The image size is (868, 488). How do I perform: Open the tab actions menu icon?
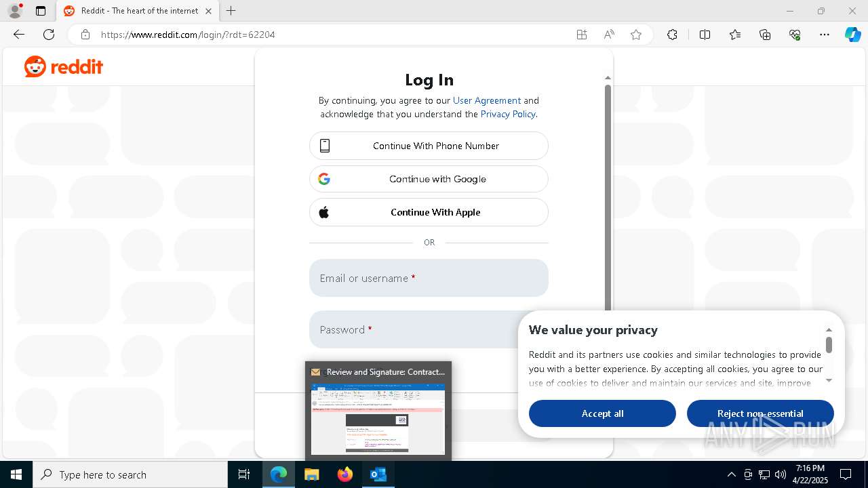[x=41, y=11]
